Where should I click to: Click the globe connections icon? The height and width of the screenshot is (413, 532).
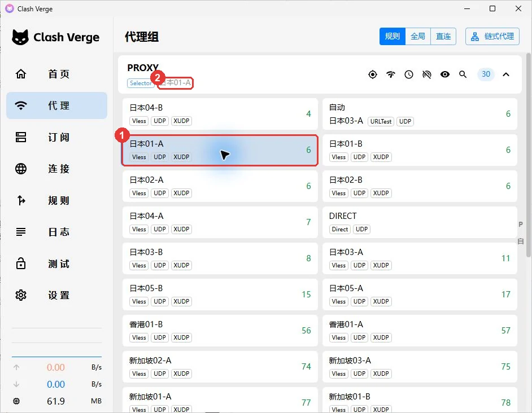(21, 169)
